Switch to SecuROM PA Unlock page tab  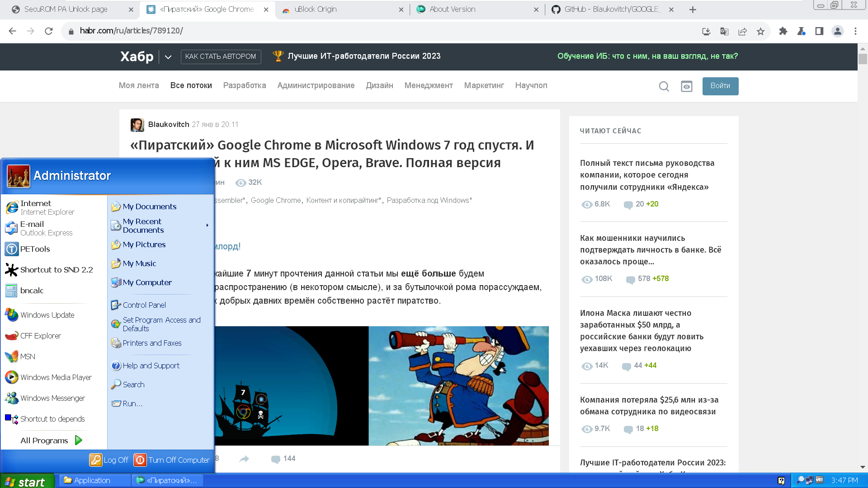click(x=72, y=9)
